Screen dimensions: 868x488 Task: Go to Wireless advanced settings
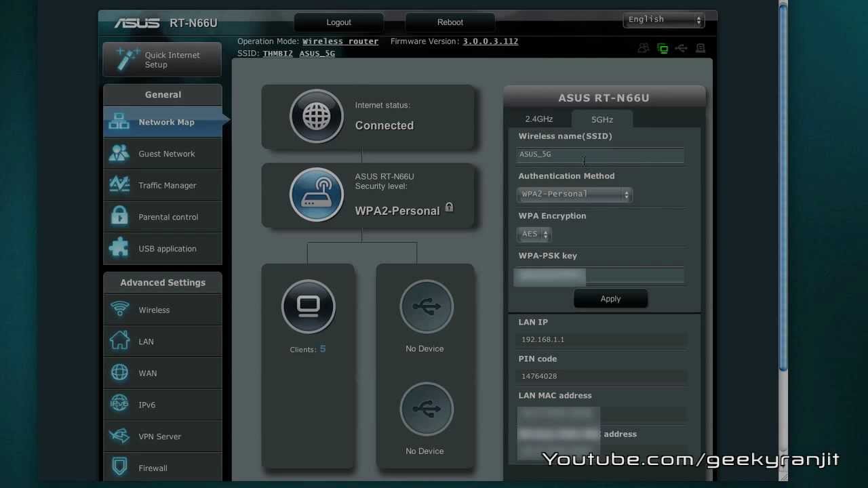pyautogui.click(x=163, y=310)
